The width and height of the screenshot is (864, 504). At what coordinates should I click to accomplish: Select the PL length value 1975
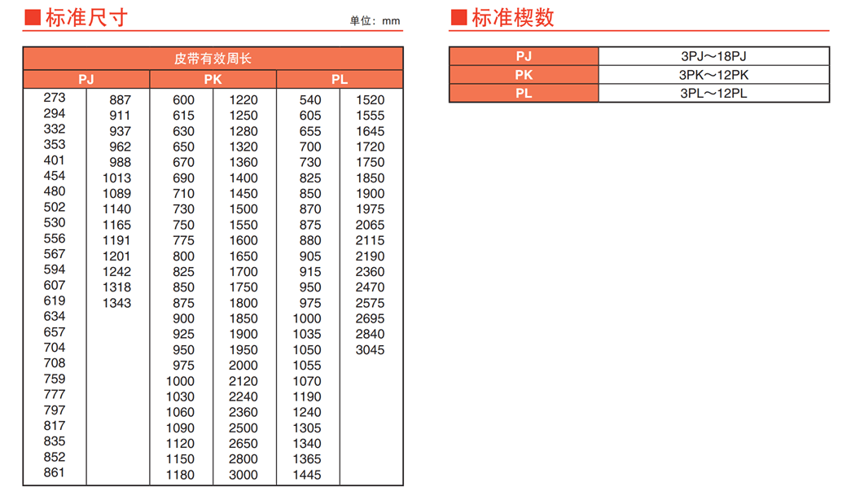[371, 209]
